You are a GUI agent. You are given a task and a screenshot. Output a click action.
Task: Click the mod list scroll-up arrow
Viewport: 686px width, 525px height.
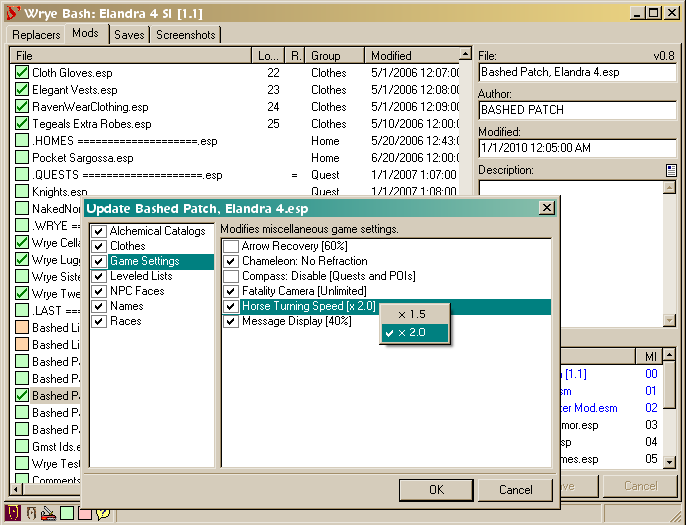[x=466, y=54]
